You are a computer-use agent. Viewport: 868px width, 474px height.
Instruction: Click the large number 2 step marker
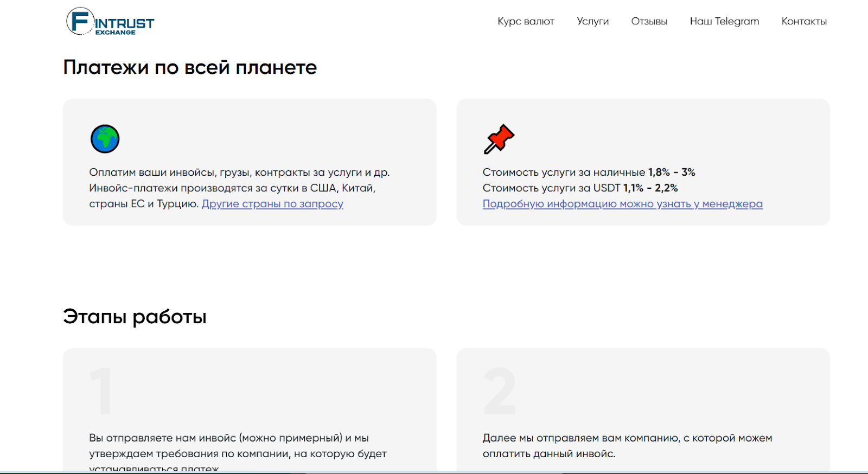pyautogui.click(x=499, y=390)
